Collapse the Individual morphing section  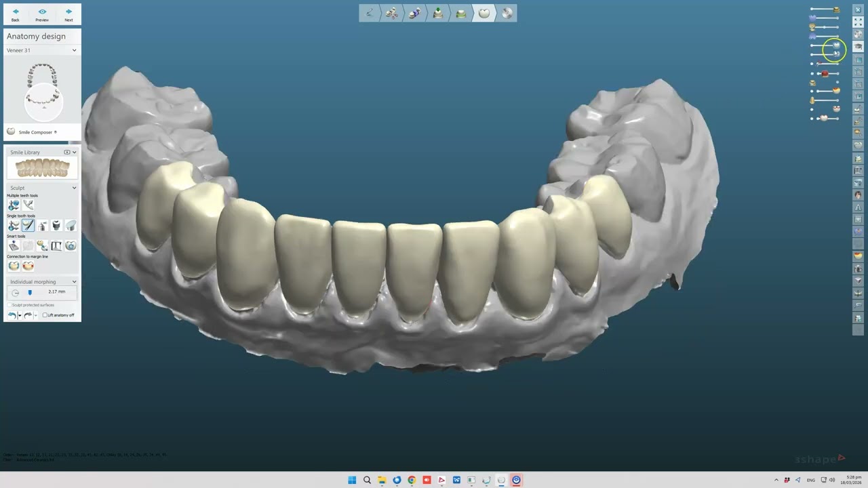pos(75,282)
